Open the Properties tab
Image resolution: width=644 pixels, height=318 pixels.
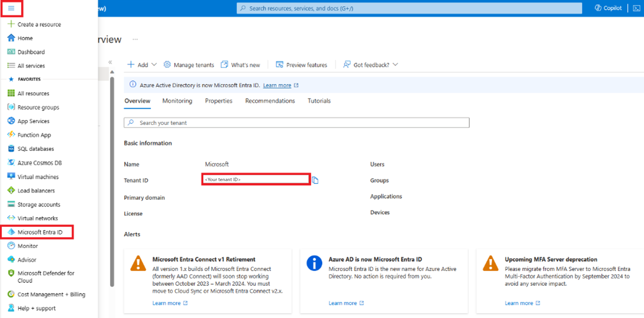click(x=219, y=101)
